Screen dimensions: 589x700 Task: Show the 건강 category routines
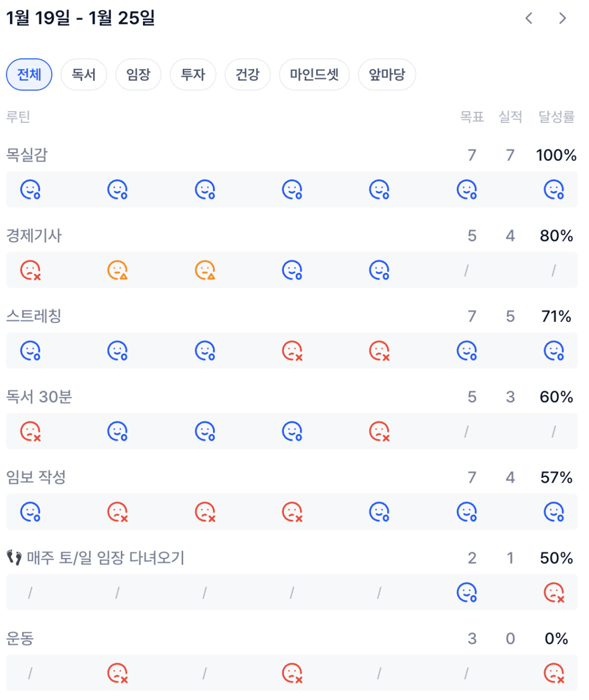click(247, 75)
